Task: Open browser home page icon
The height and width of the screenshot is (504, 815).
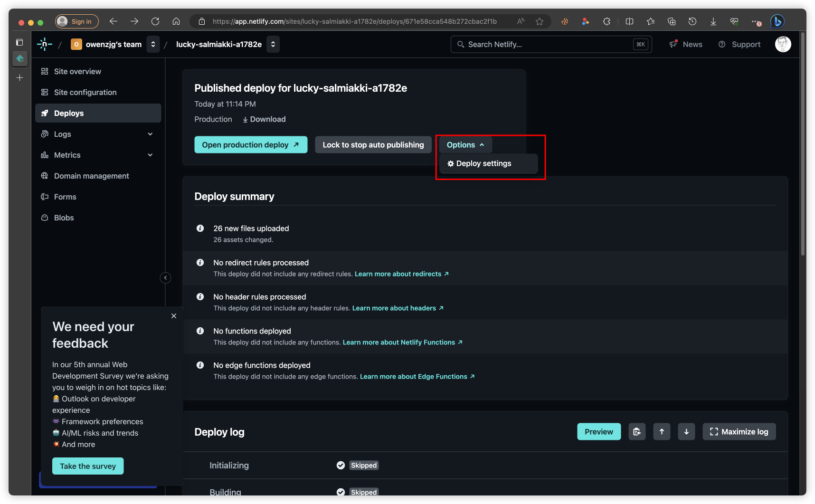Action: click(x=176, y=21)
